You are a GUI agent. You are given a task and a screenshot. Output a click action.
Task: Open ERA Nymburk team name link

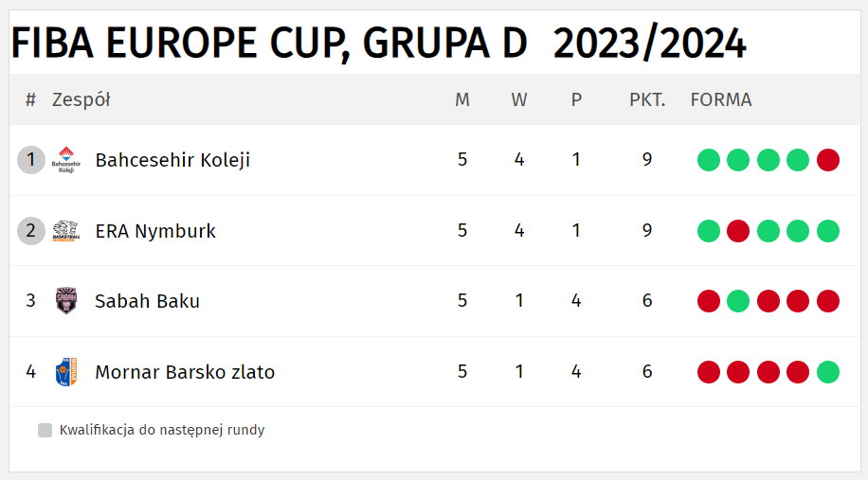(155, 231)
